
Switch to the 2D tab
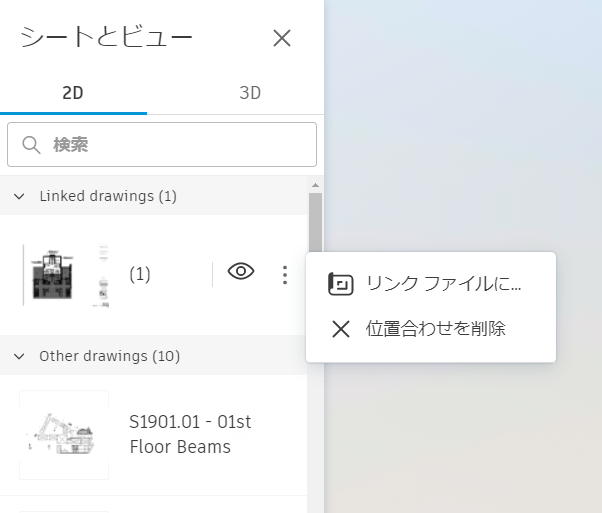click(73, 94)
